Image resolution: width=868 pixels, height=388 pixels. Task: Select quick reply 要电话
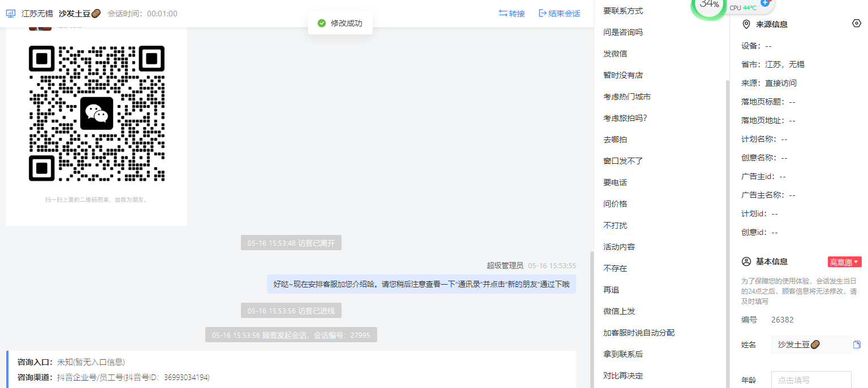(x=615, y=182)
